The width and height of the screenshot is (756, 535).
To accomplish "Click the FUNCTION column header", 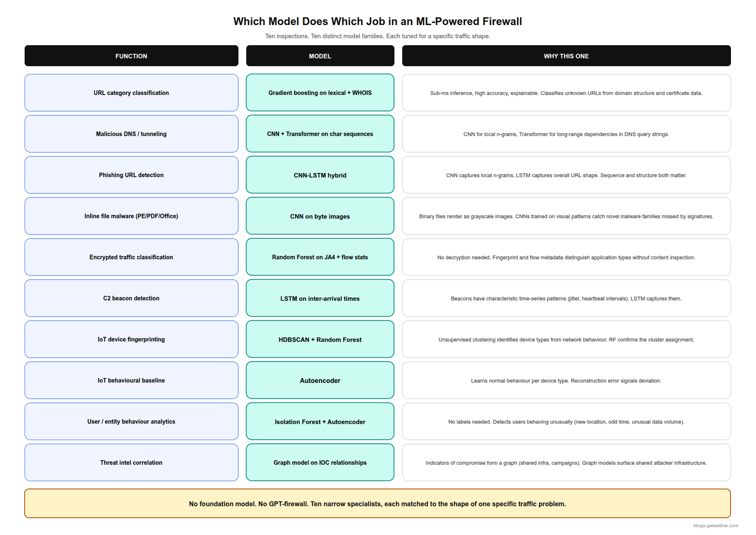I will point(131,56).
